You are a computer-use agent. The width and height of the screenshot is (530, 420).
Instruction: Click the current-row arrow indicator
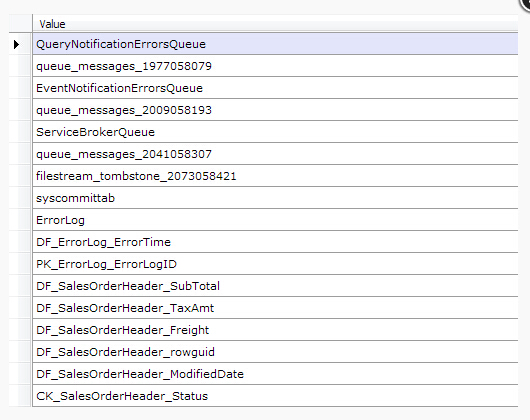[x=16, y=44]
